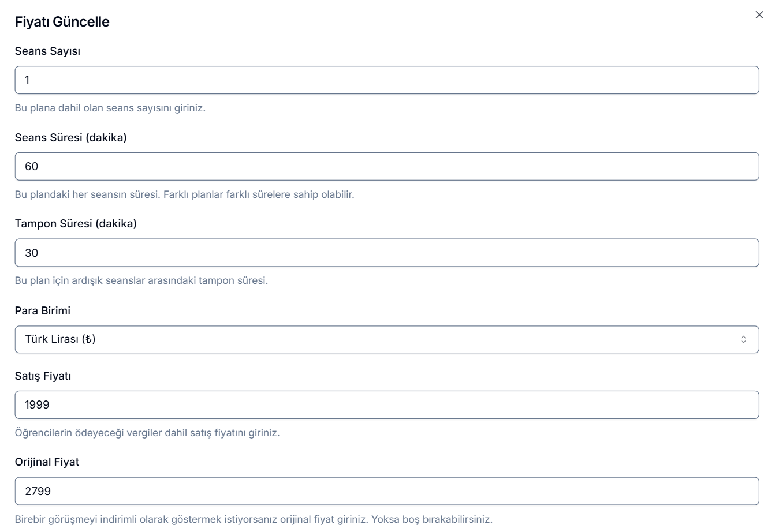Focus the Orijinal Fiyat field showing 2799
Screen dimensions: 775x532
point(386,492)
